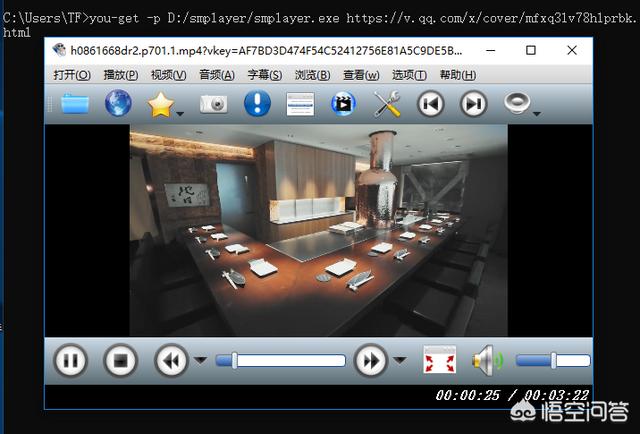Open the 帮助(H) menu
This screenshot has height=434, width=640.
point(458,75)
